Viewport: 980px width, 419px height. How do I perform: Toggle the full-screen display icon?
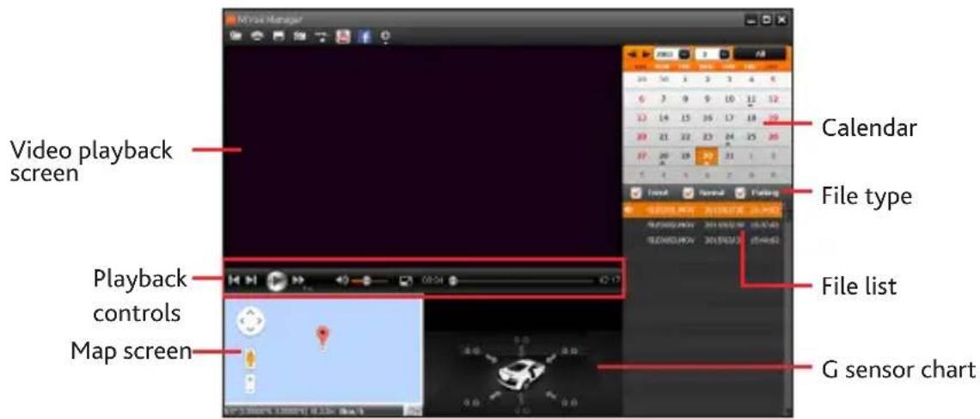click(407, 280)
